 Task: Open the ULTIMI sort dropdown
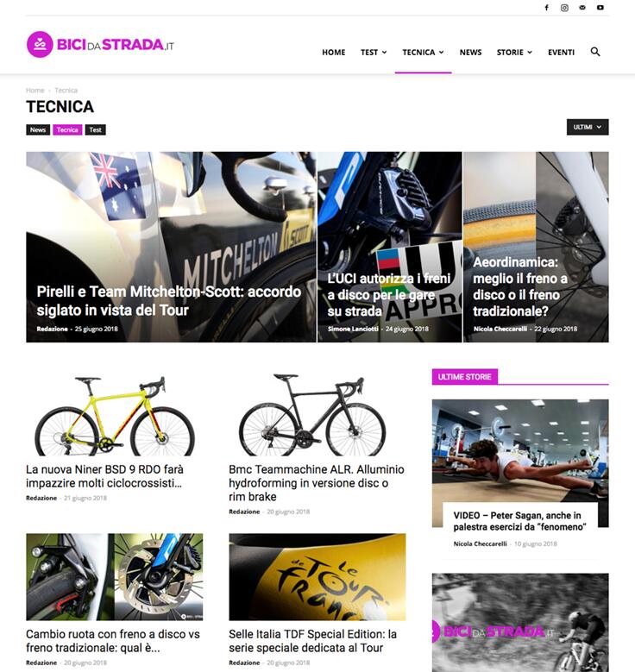(x=588, y=127)
